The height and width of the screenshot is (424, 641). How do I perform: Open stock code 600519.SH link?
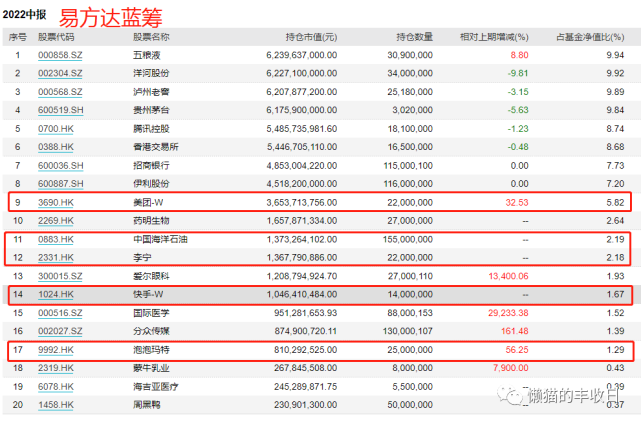point(61,109)
